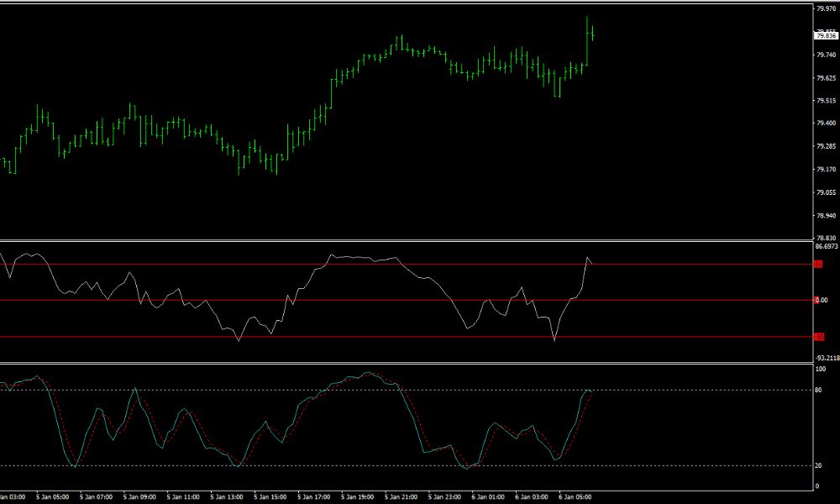Image resolution: width=840 pixels, height=504 pixels.
Task: Click the 0.00 indicator level label
Action: 822,301
